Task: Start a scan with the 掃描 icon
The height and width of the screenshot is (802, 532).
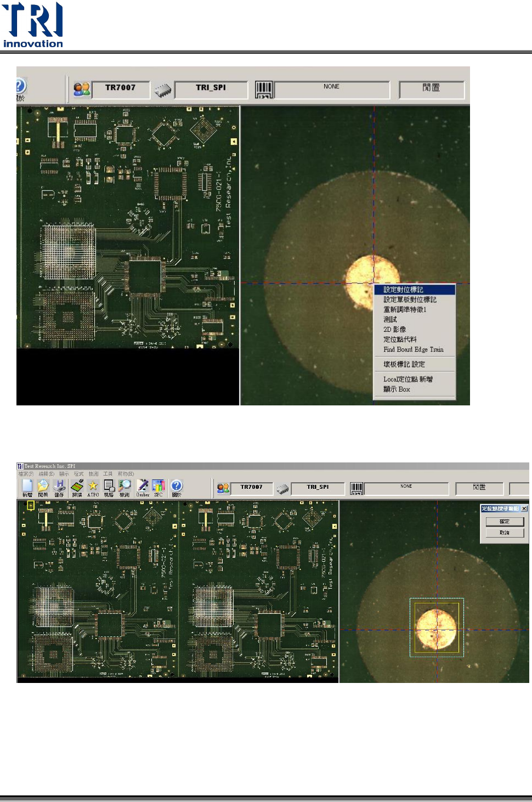Action: (x=77, y=487)
